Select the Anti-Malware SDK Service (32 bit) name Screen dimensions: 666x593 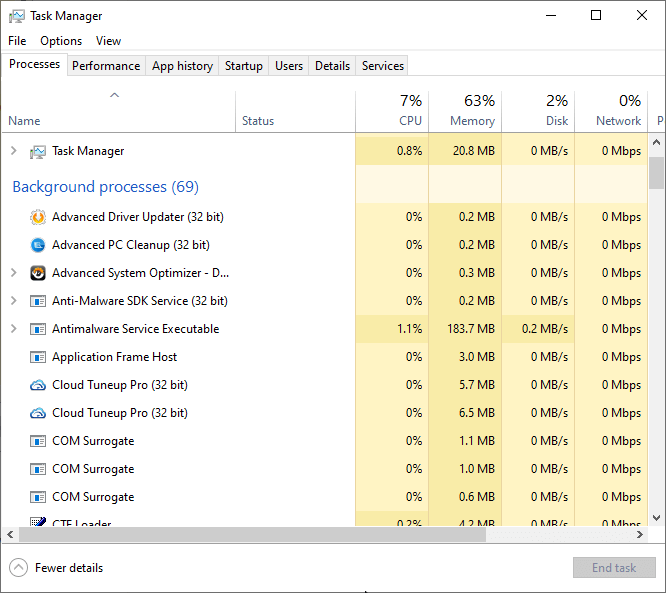pyautogui.click(x=140, y=301)
